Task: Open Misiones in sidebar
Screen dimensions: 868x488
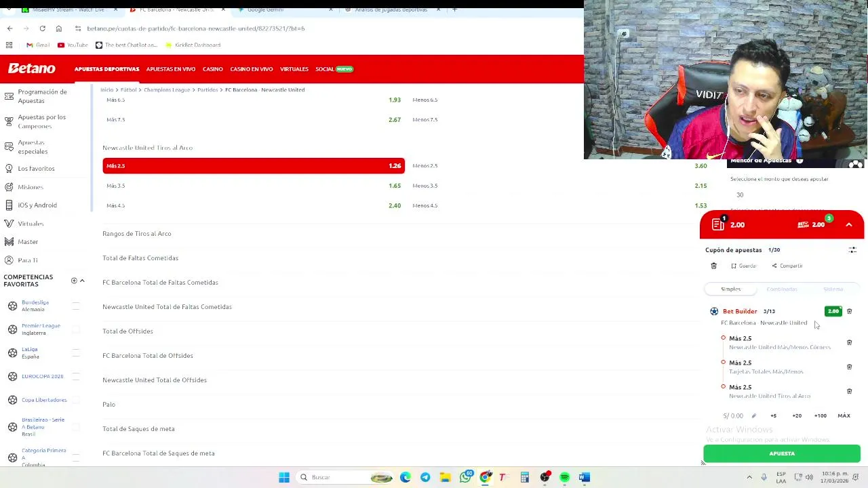Action: coord(31,186)
